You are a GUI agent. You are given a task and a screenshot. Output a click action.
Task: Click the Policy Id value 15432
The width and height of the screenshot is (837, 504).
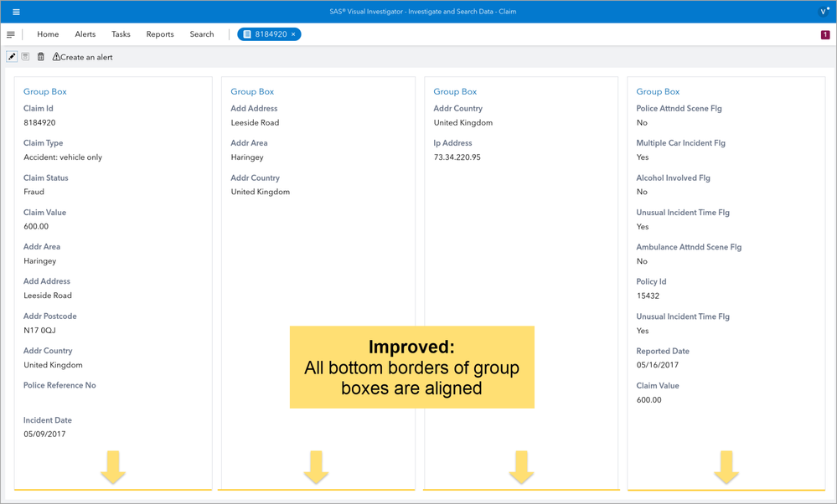click(648, 296)
